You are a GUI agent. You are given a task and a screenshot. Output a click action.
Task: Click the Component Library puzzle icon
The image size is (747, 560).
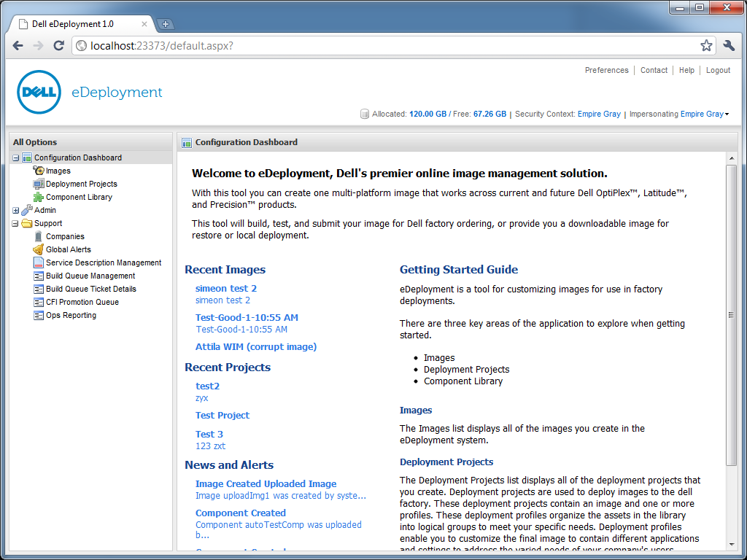tap(39, 197)
